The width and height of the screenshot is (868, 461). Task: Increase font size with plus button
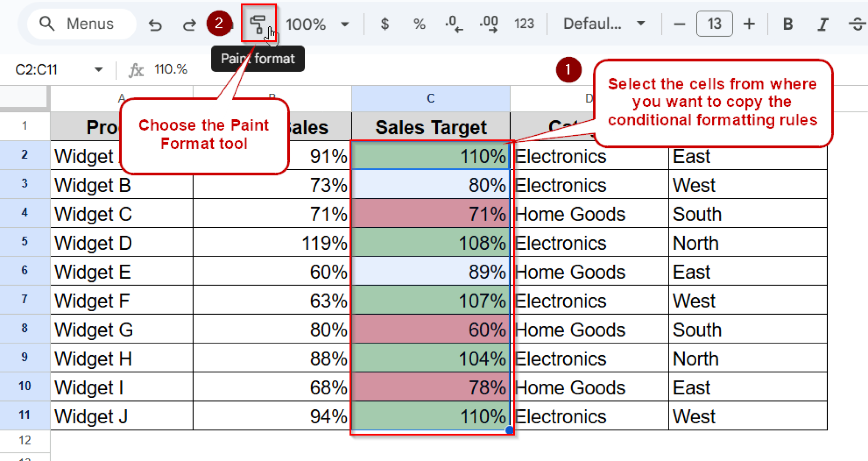tap(749, 24)
